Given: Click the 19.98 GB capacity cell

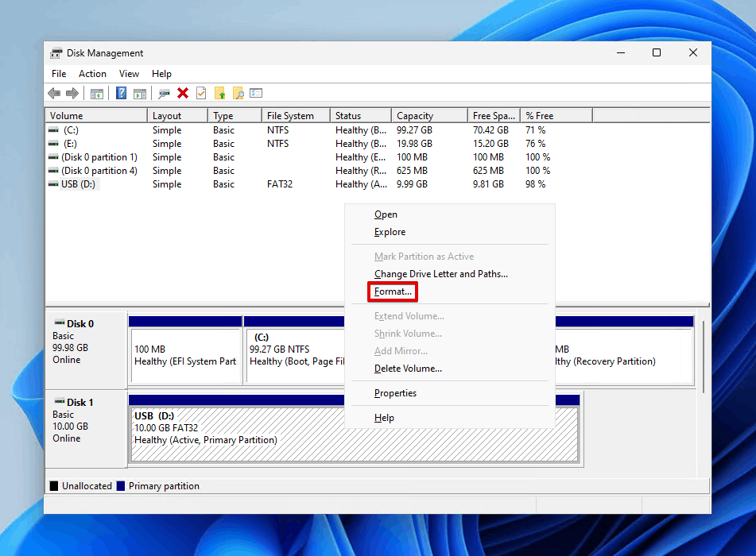Looking at the screenshot, I should pos(414,144).
